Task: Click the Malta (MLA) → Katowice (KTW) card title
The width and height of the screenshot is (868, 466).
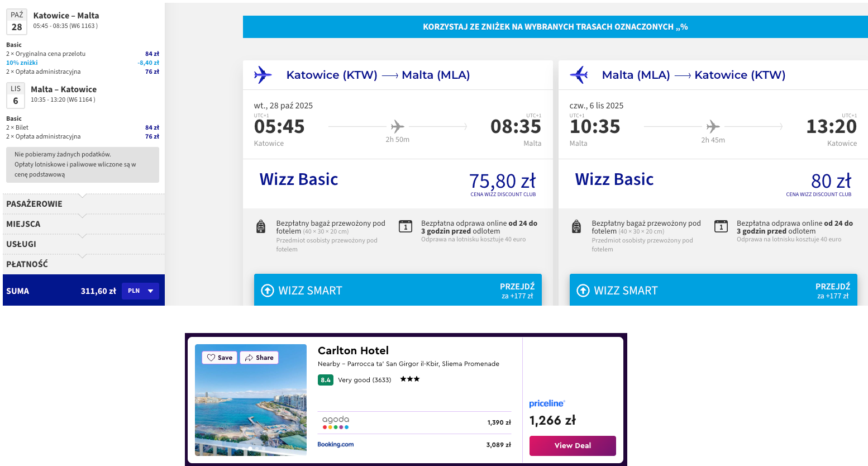Action: (694, 75)
